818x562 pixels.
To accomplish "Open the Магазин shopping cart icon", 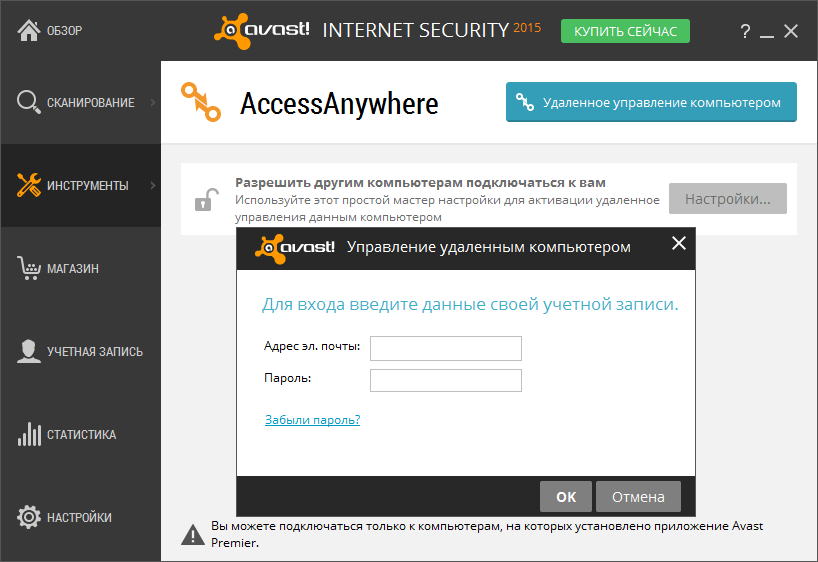I will tap(28, 268).
